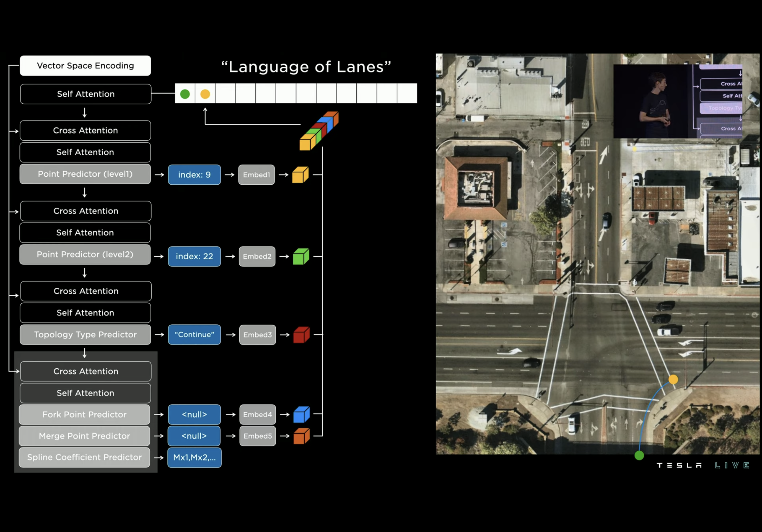Click the Spline Coefficient Predictor block

(84, 457)
